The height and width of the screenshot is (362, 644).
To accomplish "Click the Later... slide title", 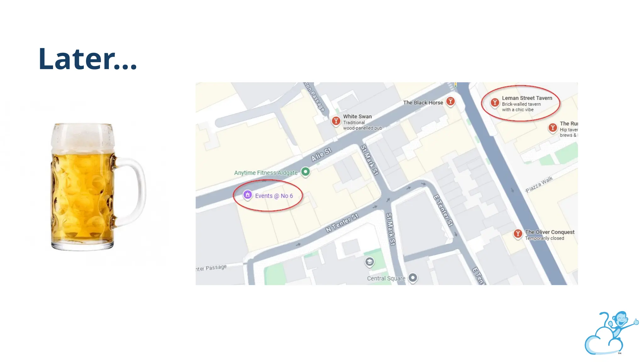I will (88, 58).
